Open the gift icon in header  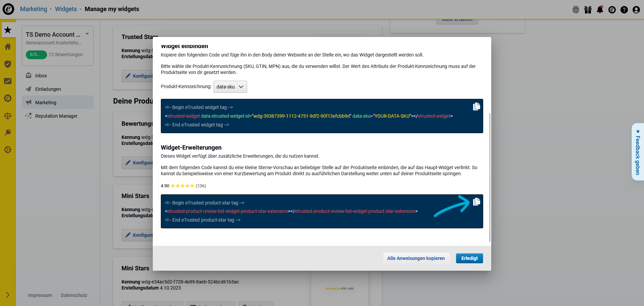click(x=588, y=10)
